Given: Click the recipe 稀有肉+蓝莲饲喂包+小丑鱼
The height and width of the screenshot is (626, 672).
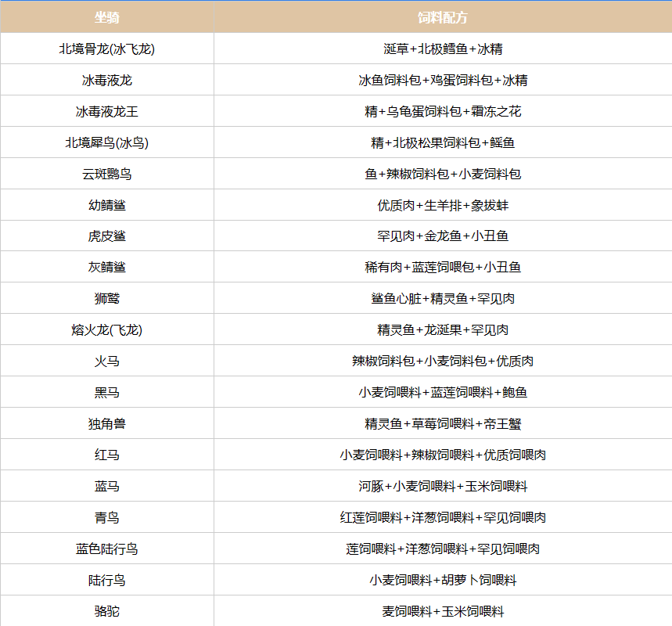Looking at the screenshot, I should (443, 267).
